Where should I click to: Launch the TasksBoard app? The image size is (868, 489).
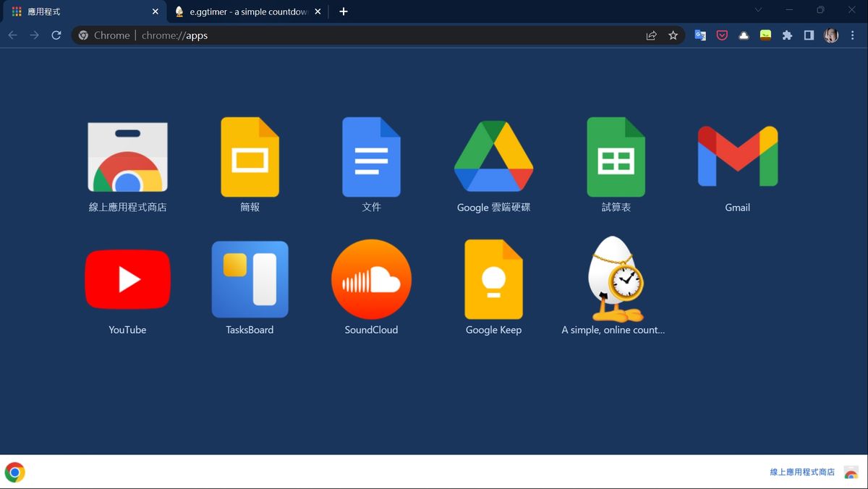pos(250,279)
